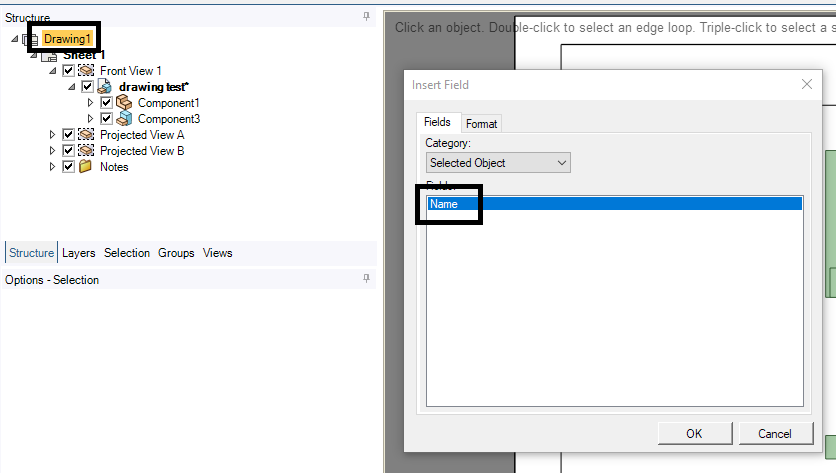This screenshot has width=836, height=473.
Task: Toggle the Projected View B checkbox
Action: click(68, 150)
